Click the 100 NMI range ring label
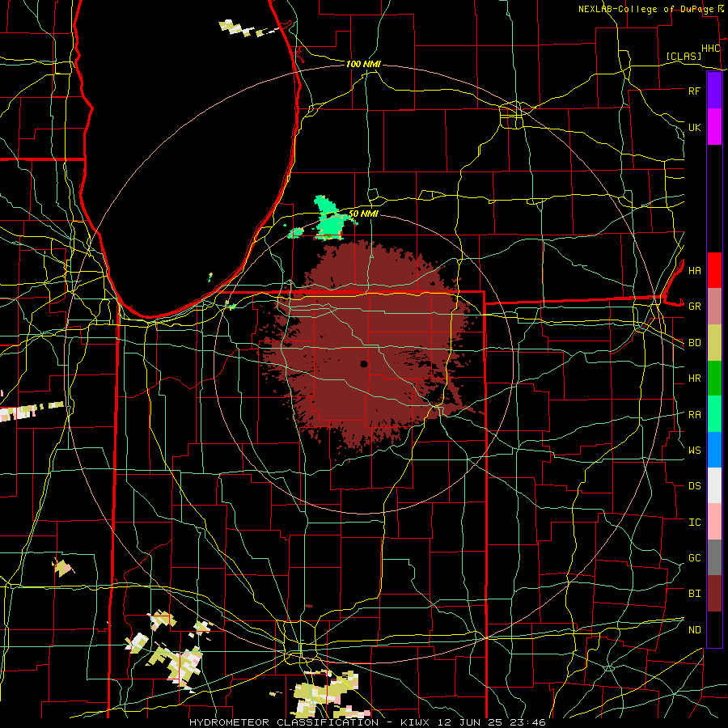 click(363, 64)
